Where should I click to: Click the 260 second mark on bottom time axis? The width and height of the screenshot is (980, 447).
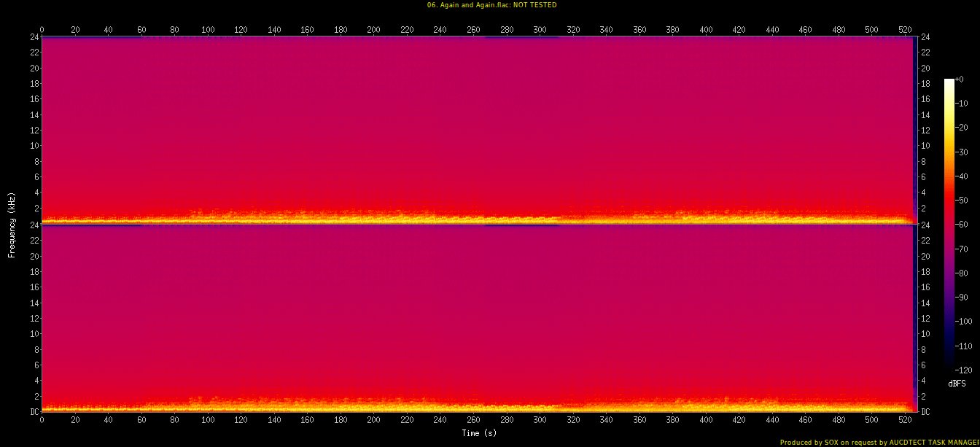tap(473, 421)
